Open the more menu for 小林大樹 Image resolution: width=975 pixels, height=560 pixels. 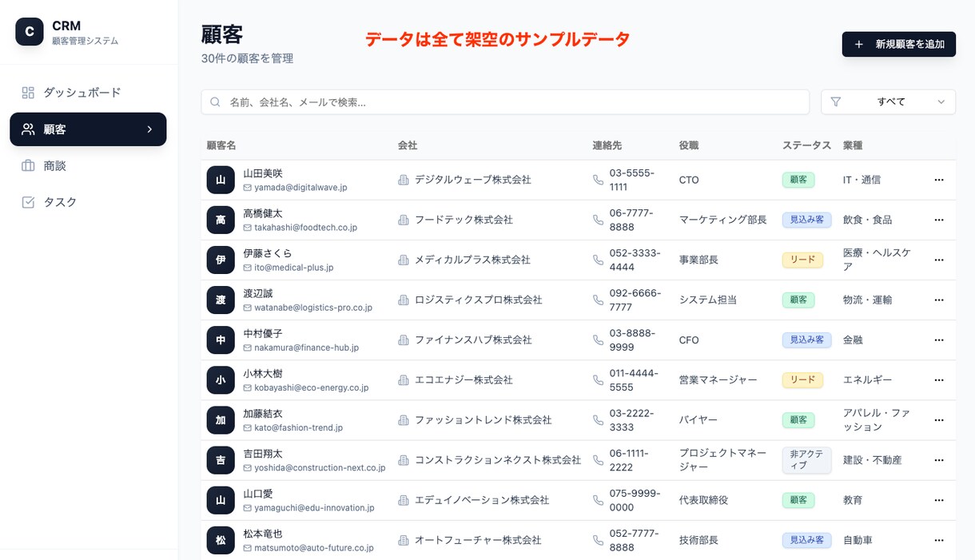(939, 380)
